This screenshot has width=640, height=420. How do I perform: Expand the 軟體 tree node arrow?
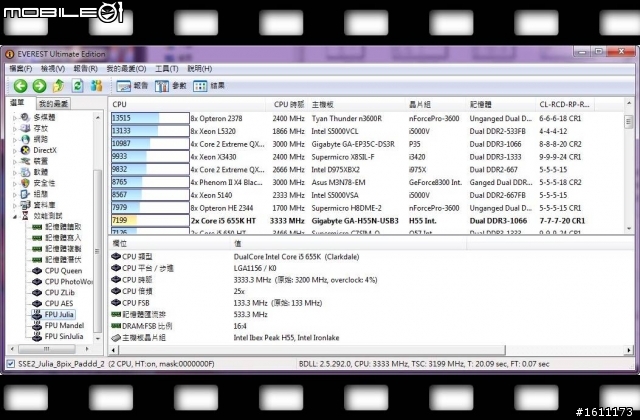(15, 173)
